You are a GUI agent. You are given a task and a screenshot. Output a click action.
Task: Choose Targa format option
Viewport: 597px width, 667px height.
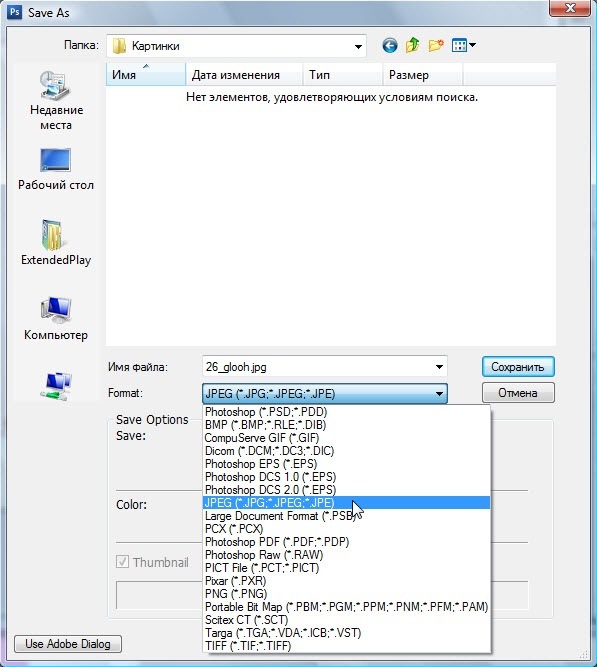click(346, 633)
